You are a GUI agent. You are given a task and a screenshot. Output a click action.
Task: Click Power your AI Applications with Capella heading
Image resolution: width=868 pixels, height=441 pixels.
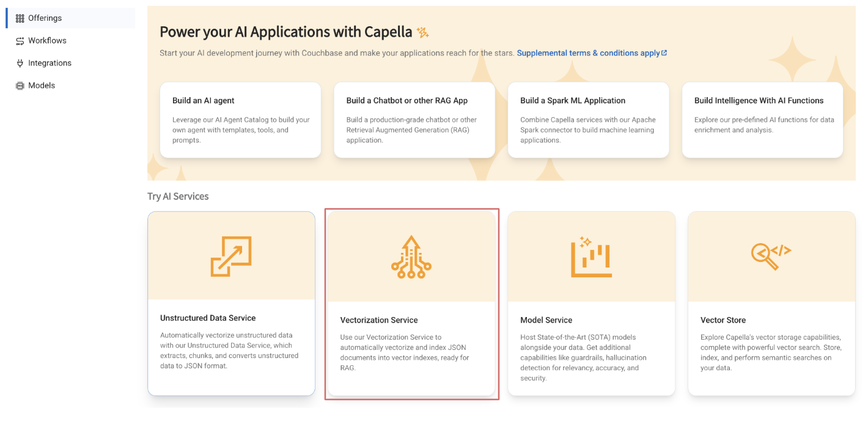click(x=287, y=32)
